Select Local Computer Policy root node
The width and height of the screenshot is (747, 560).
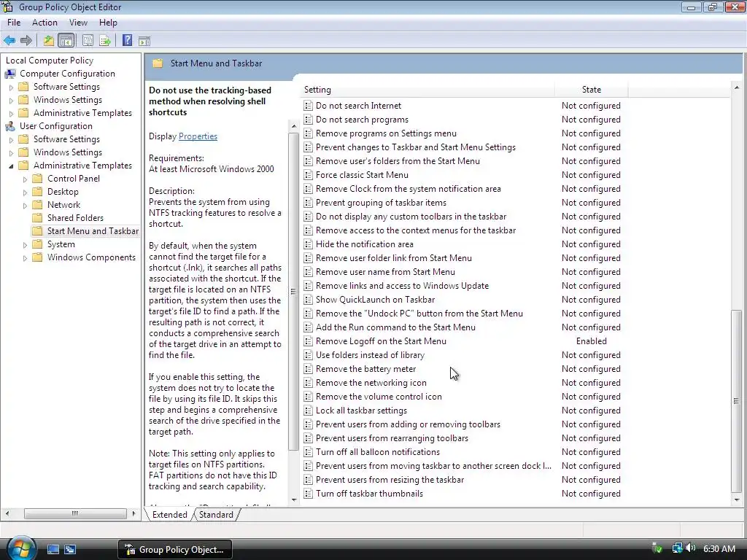(x=50, y=61)
